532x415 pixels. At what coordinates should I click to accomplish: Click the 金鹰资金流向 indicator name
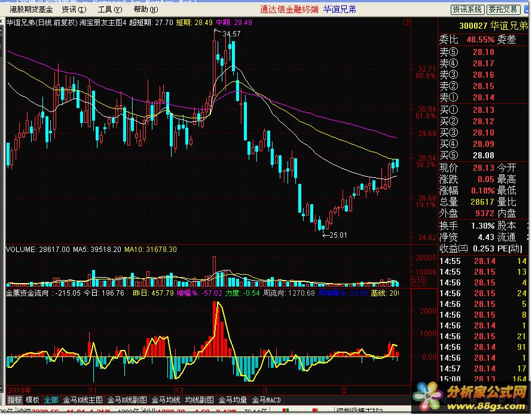(x=27, y=293)
